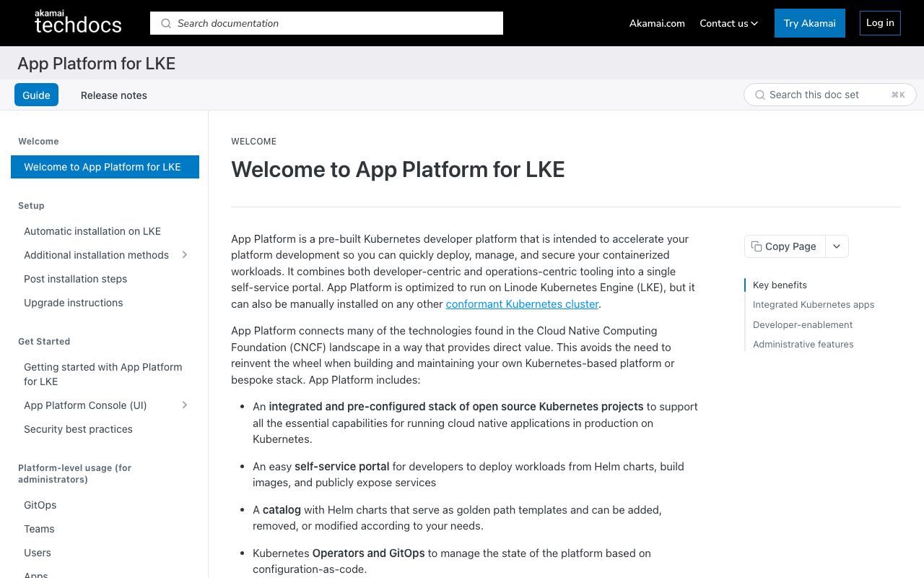Image resolution: width=924 pixels, height=578 pixels.
Task: Expand App Platform Console (UI) chevron
Action: coord(185,405)
